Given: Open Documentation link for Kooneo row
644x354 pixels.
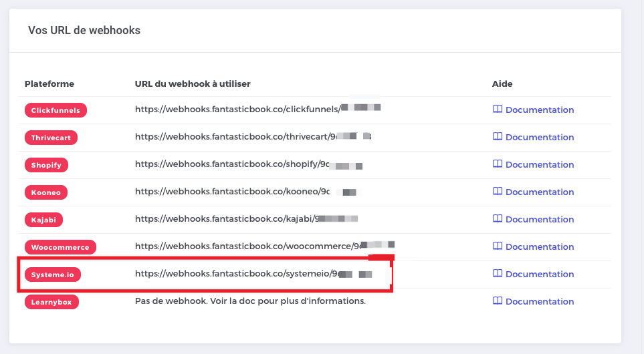Looking at the screenshot, I should click(x=533, y=192).
